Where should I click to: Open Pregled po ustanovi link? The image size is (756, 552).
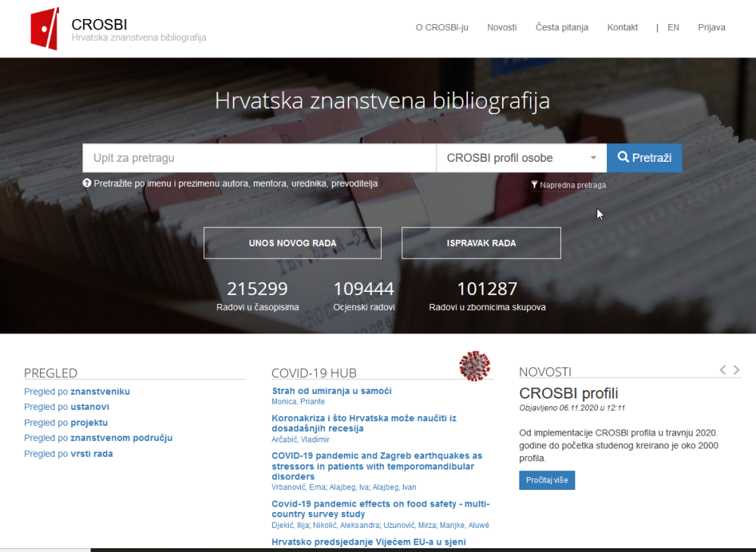67,407
